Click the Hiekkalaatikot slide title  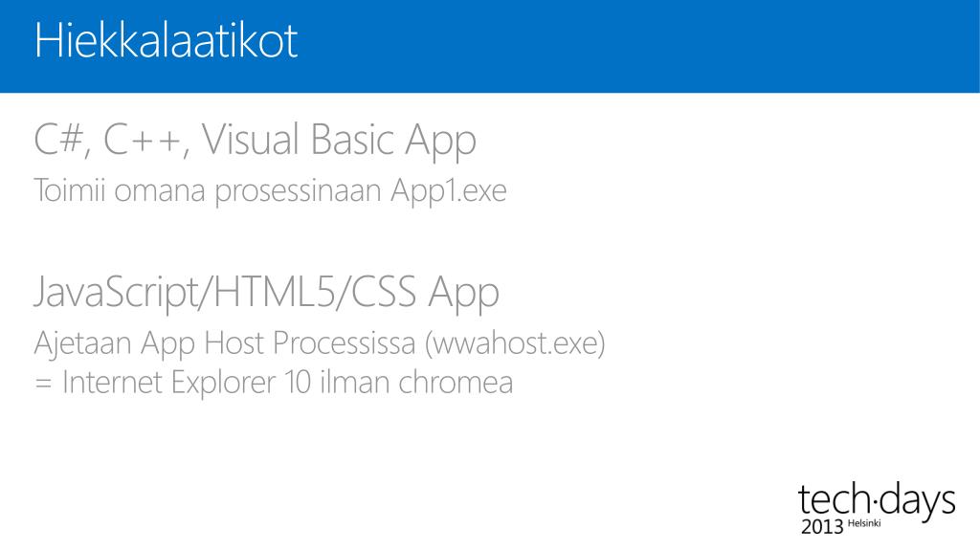[x=167, y=40]
